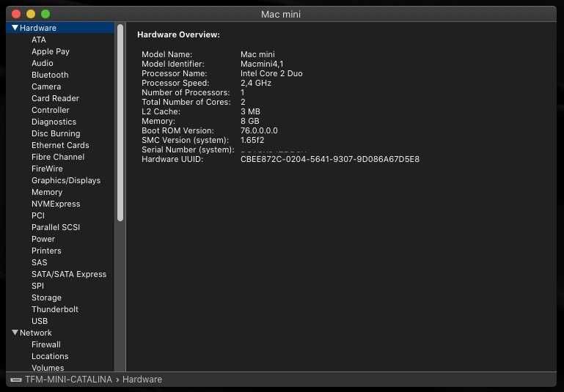This screenshot has height=392, width=564.
Task: Click the Hardware Overview heading
Action: point(178,34)
